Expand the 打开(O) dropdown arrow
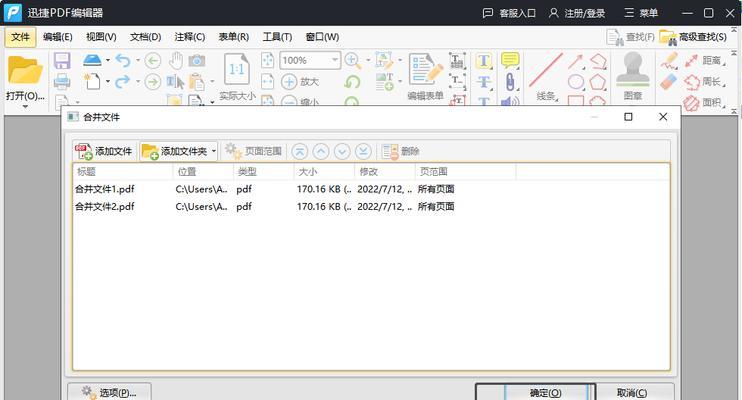742x400 pixels. click(25, 107)
